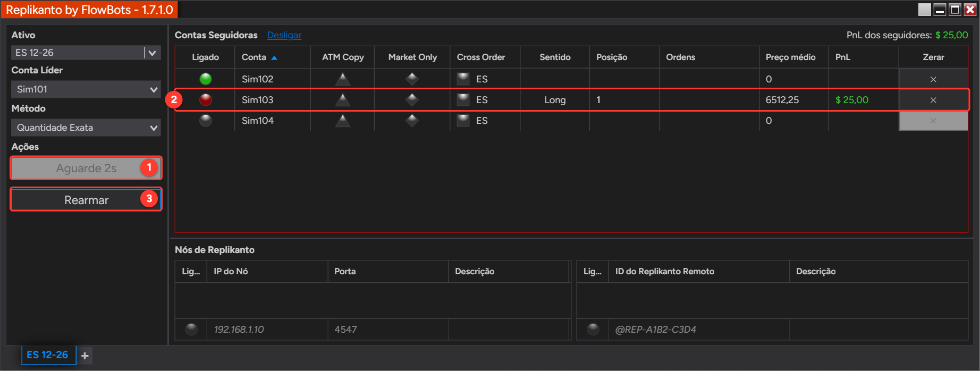Open the Método Quantidade Exata dropdown
The image size is (980, 371).
[x=86, y=128]
